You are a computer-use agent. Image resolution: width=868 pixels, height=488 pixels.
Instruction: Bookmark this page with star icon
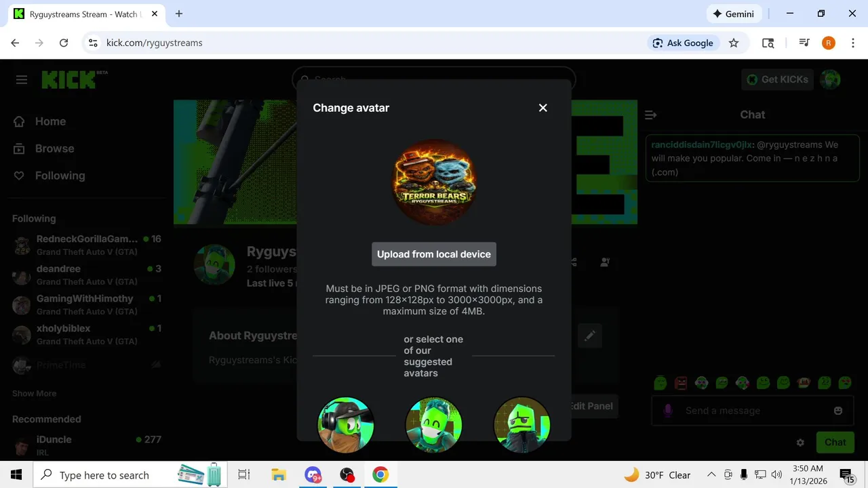(734, 43)
